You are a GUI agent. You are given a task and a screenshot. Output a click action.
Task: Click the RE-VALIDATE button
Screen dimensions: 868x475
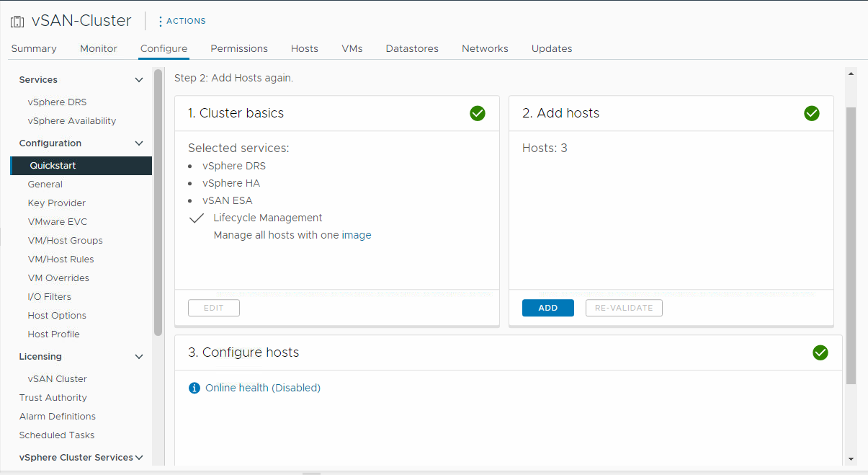(x=624, y=308)
